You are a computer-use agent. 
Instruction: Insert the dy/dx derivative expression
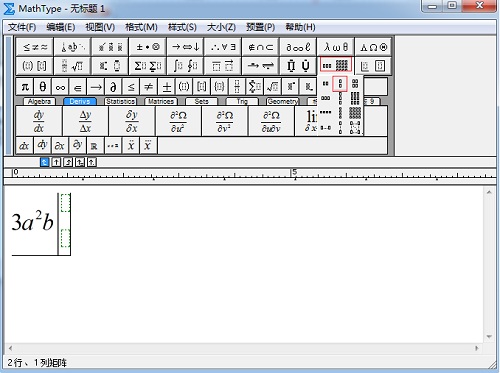click(x=39, y=121)
